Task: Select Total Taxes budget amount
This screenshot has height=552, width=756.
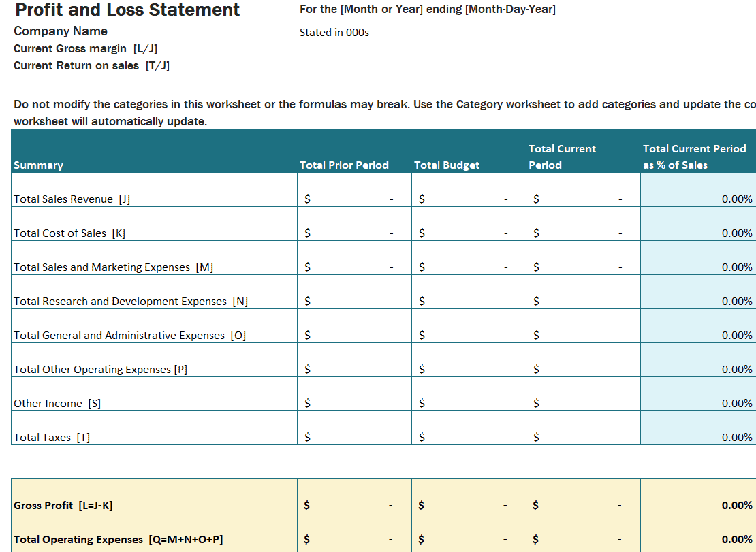Action: 469,428
